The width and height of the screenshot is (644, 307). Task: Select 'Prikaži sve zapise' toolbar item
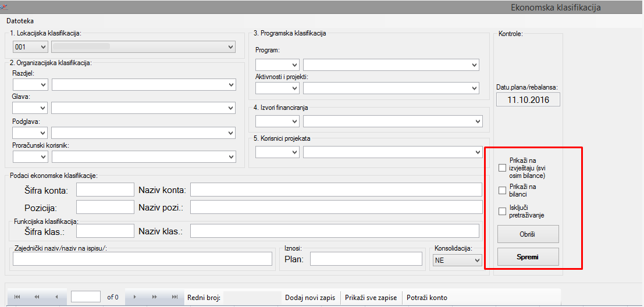click(x=371, y=297)
